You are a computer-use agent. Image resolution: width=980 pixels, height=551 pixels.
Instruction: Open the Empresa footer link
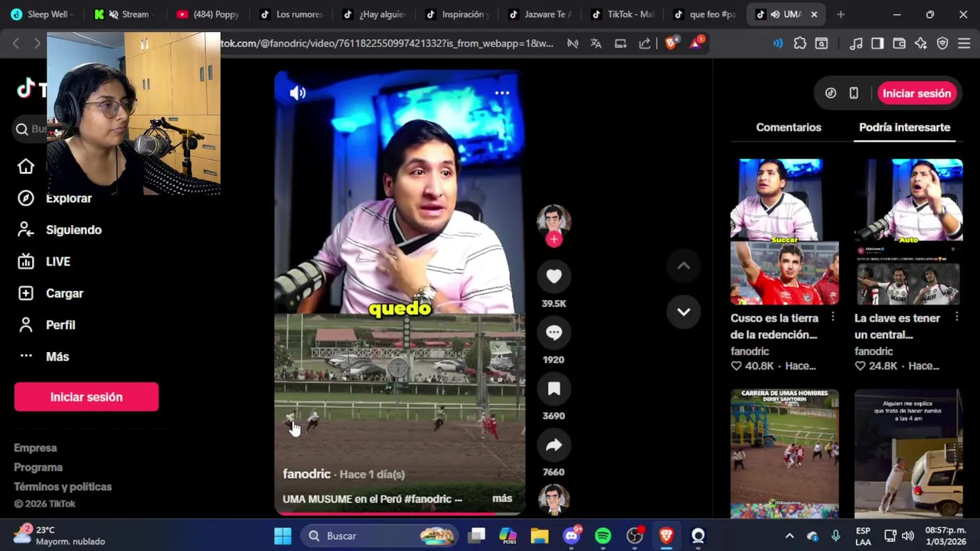[x=35, y=448]
